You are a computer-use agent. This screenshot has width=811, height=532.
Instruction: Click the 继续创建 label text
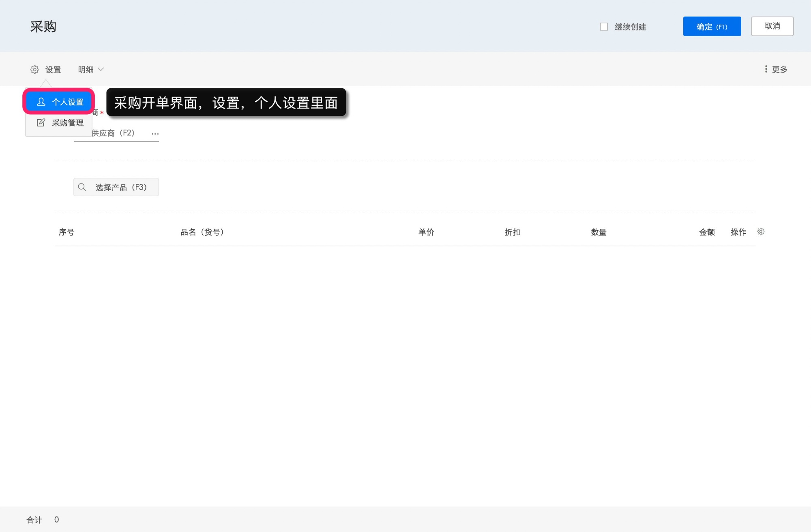click(x=631, y=27)
